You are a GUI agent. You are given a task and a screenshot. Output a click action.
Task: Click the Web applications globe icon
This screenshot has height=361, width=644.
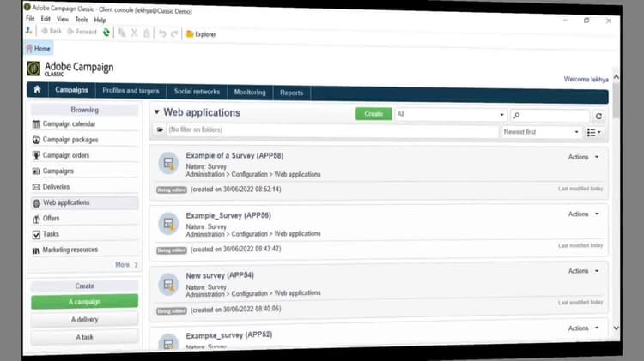coord(36,203)
